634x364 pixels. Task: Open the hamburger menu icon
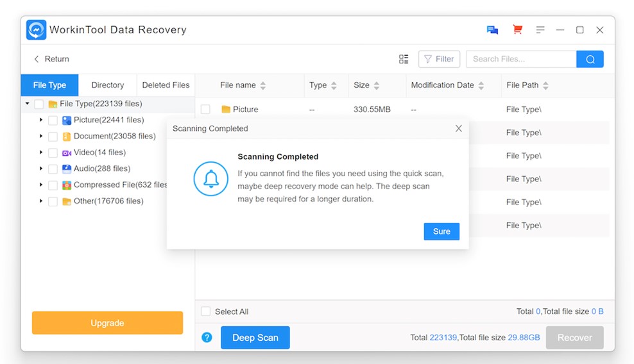click(540, 30)
